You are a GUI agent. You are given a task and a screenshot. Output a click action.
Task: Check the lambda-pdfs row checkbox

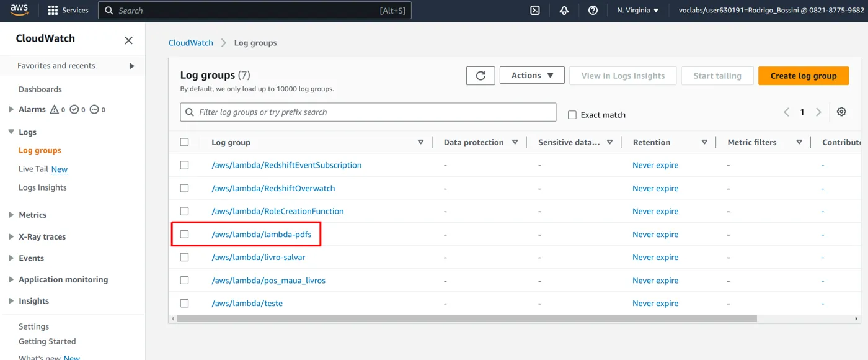[184, 234]
